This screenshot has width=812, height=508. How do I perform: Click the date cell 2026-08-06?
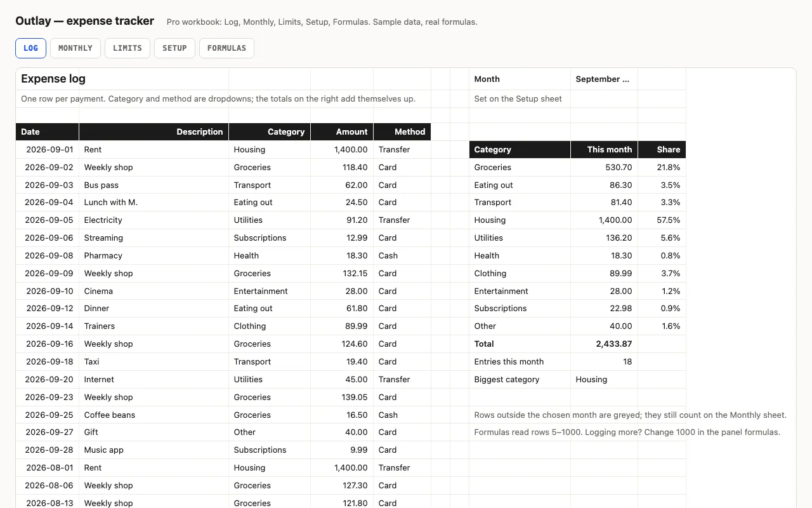48,486
